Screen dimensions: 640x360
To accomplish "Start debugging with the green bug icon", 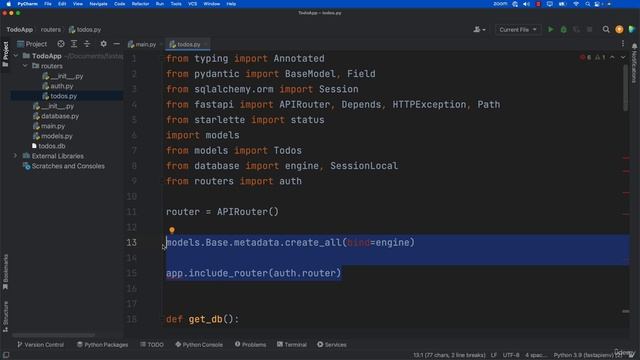I will 564,29.
